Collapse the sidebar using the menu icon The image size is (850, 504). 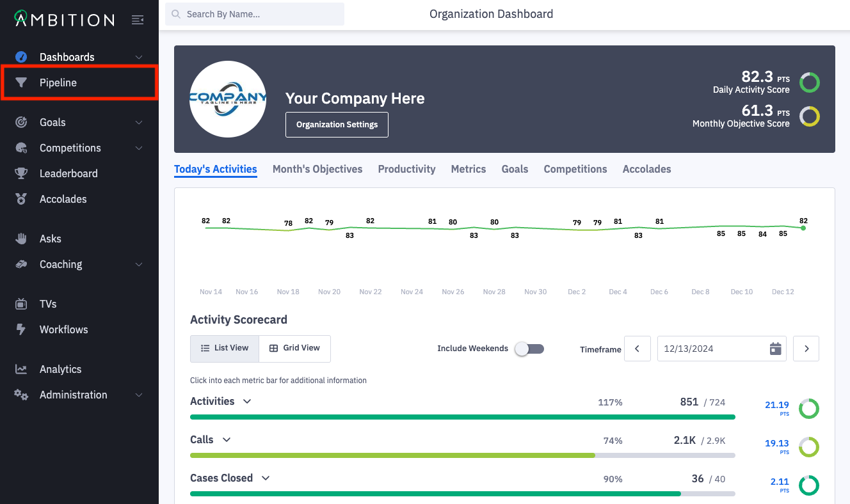138,20
